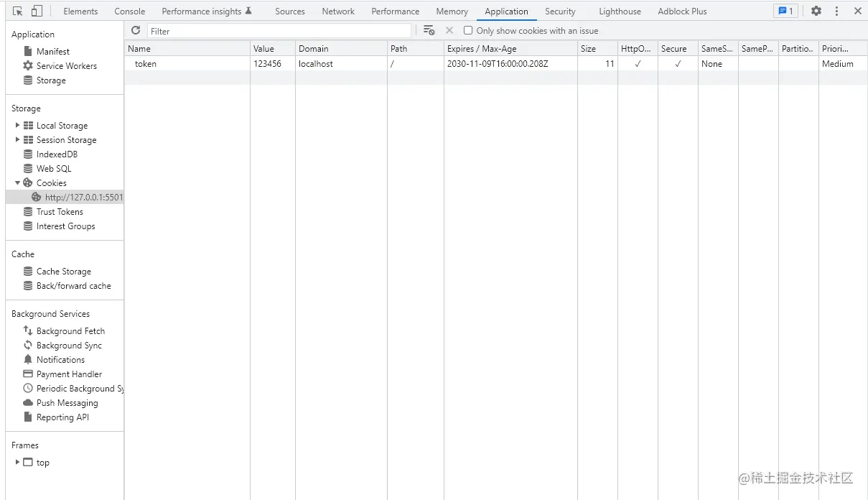Clear all cookies icon next to filter

pyautogui.click(x=429, y=30)
